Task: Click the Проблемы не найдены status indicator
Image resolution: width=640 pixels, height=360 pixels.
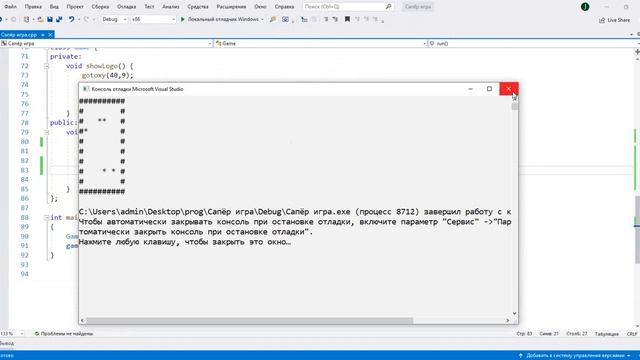Action: point(64,333)
